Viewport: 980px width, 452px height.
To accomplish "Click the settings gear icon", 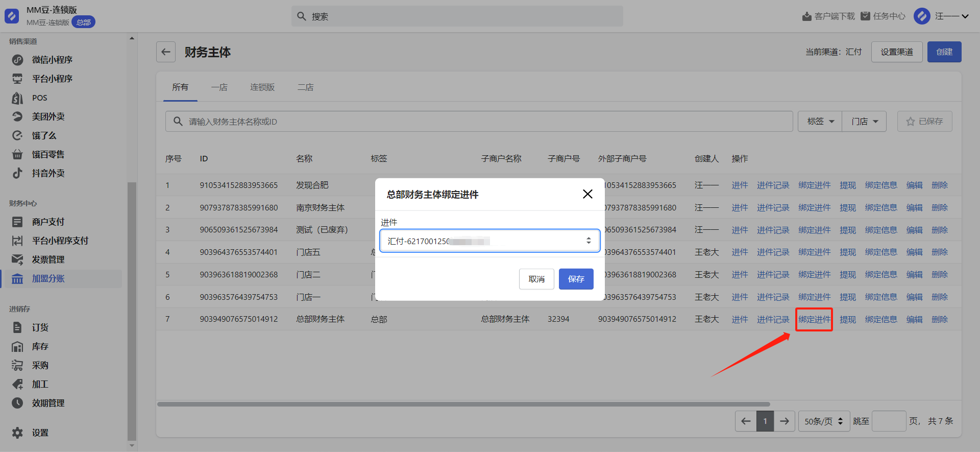I will coord(17,433).
